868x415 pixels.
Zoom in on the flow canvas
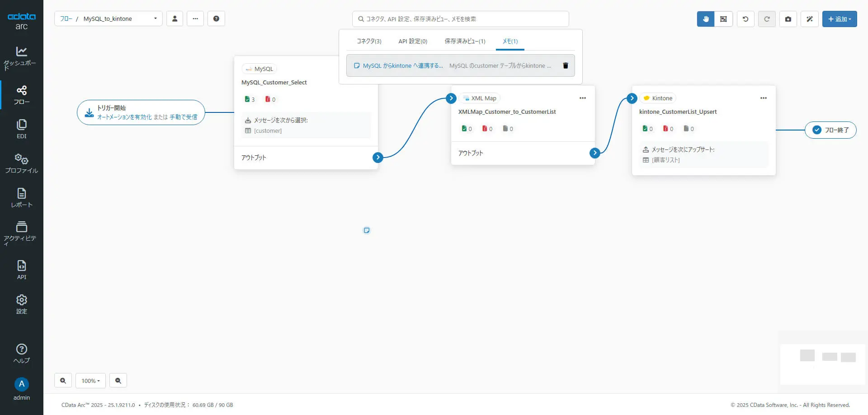point(63,381)
